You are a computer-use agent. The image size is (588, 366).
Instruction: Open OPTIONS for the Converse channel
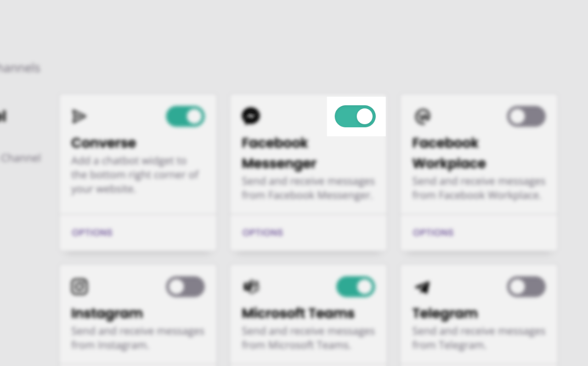pos(92,232)
